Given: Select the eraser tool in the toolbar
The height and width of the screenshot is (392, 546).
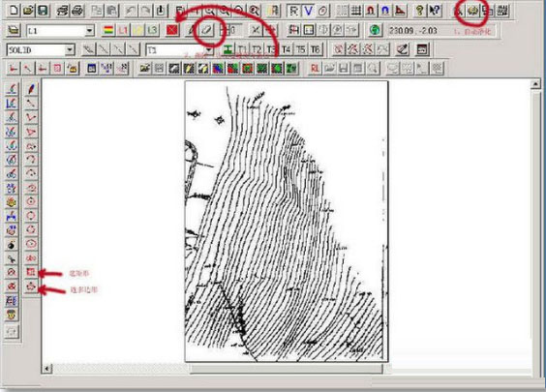Looking at the screenshot, I should (206, 30).
